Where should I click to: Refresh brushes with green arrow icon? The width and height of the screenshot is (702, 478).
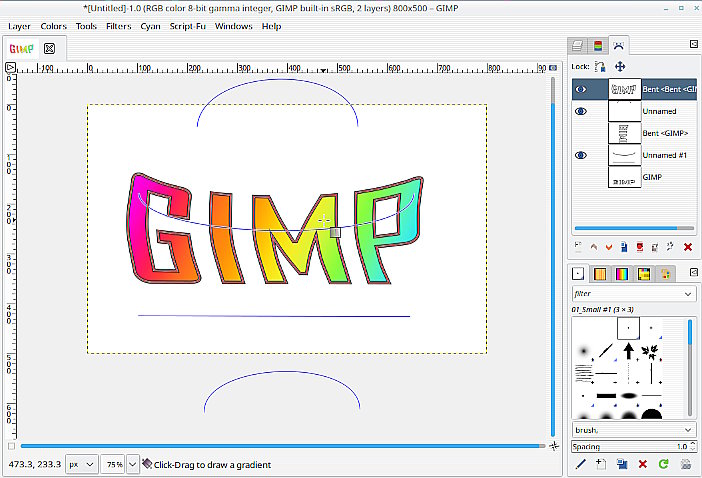coord(663,464)
